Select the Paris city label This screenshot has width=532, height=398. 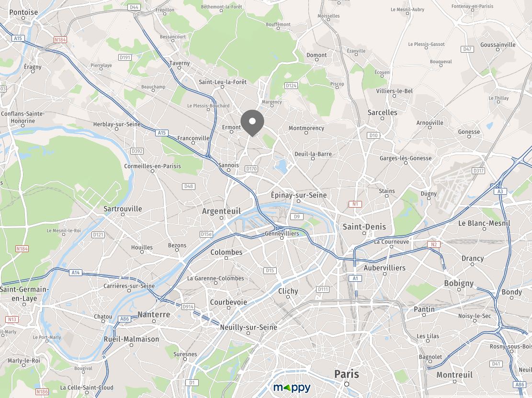[346, 374]
